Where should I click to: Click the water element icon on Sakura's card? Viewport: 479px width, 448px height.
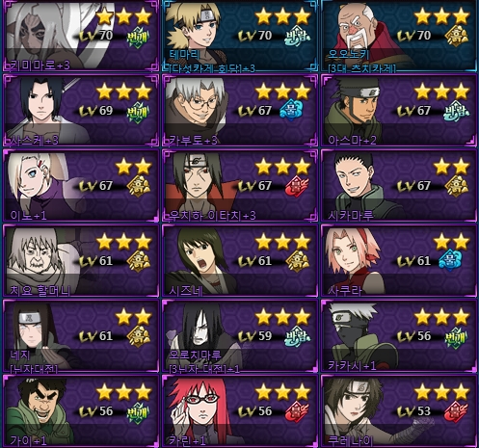point(451,260)
